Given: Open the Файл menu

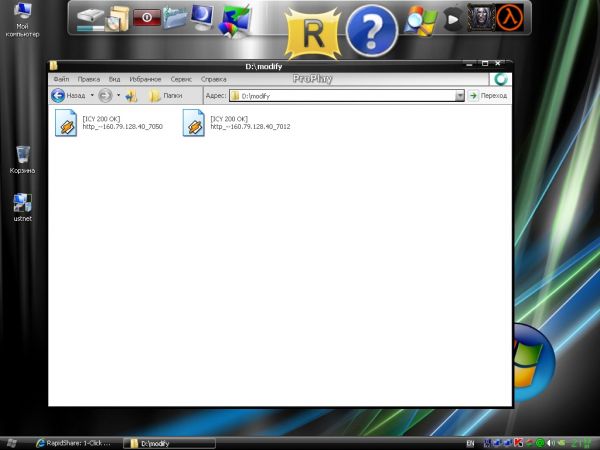Looking at the screenshot, I should point(61,79).
